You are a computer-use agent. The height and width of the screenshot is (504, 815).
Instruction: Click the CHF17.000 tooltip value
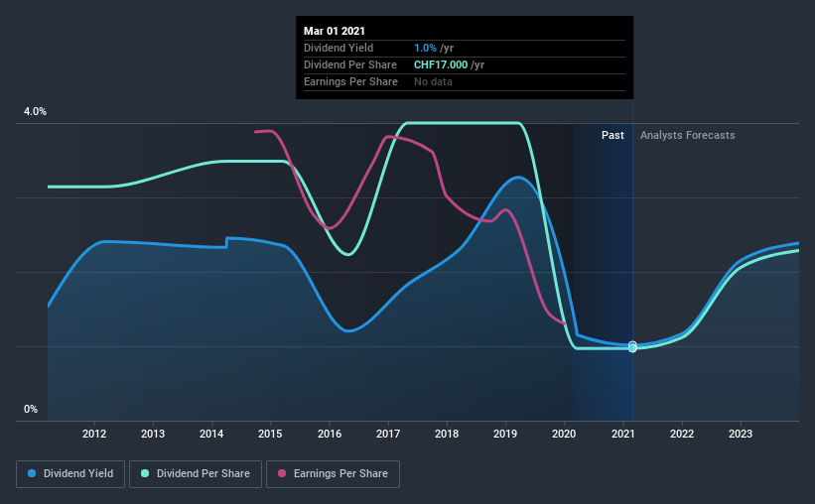441,64
